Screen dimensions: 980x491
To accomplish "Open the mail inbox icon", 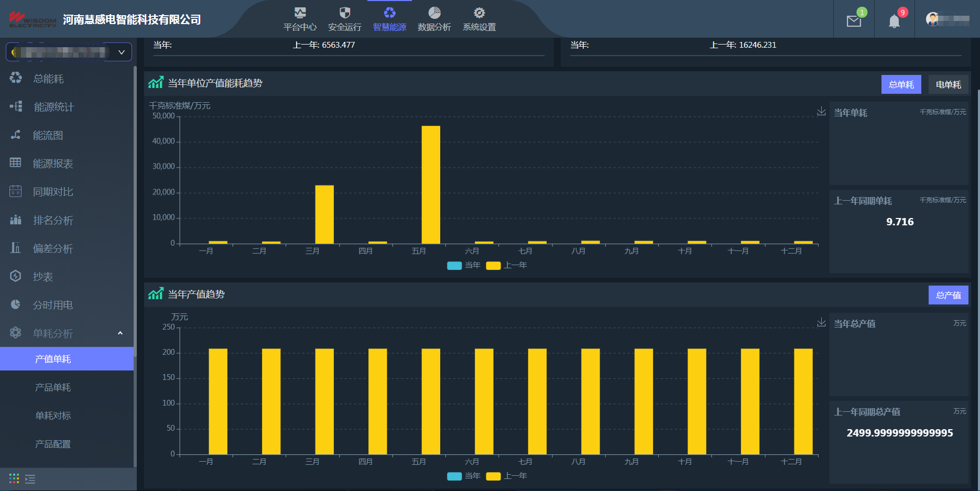I will 854,21.
